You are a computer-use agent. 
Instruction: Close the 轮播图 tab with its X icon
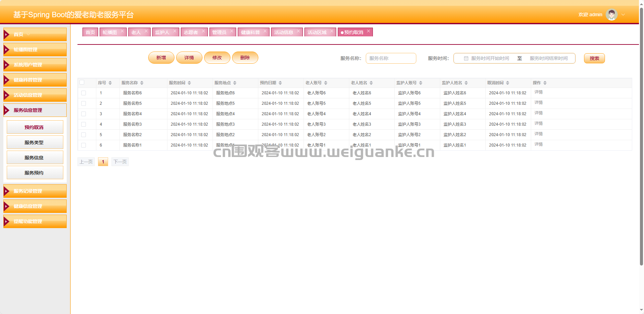pos(122,31)
